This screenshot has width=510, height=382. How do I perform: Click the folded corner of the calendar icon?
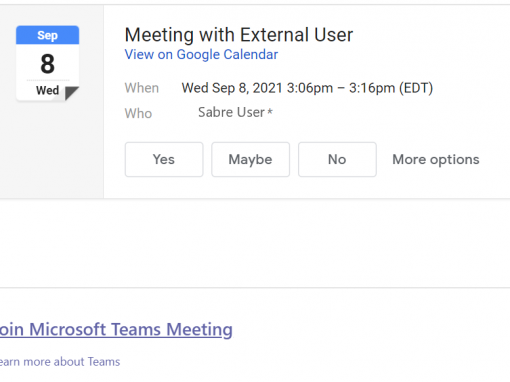71,93
